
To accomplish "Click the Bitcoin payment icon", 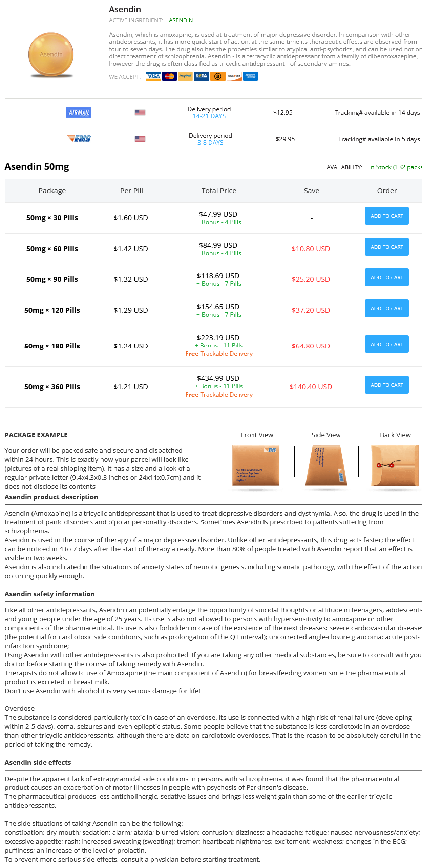I will (218, 76).
